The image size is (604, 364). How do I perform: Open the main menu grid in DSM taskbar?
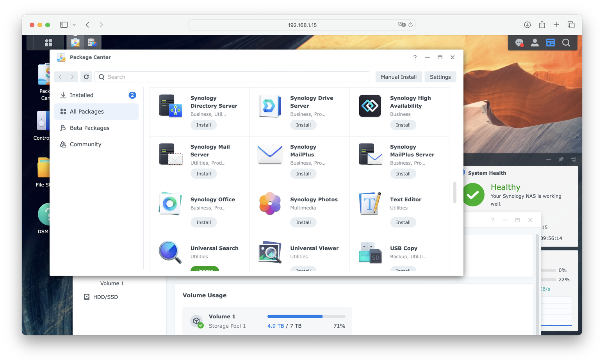coord(48,42)
